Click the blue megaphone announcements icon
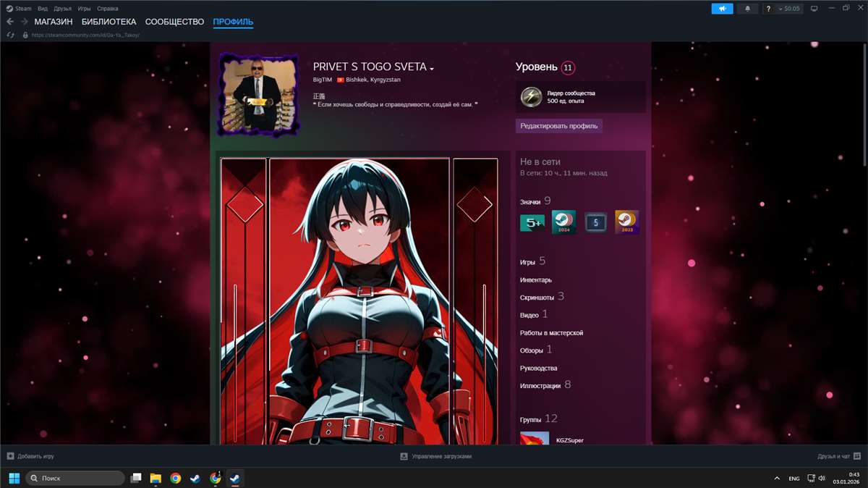This screenshot has width=868, height=488. (x=722, y=9)
